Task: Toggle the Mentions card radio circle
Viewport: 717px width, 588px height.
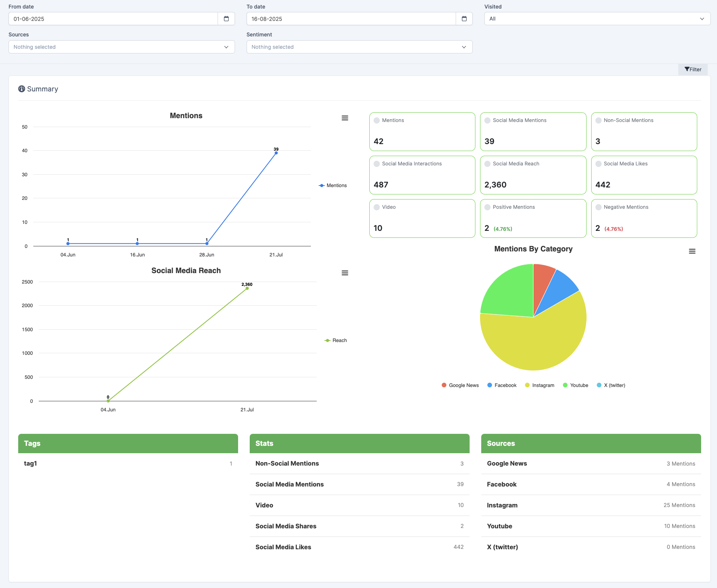Action: coord(377,120)
